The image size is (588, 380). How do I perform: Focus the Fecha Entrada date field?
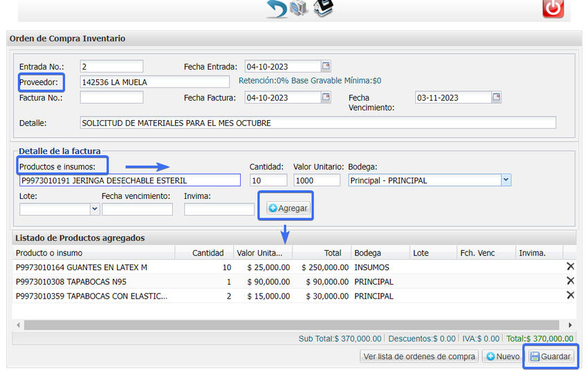(x=283, y=66)
